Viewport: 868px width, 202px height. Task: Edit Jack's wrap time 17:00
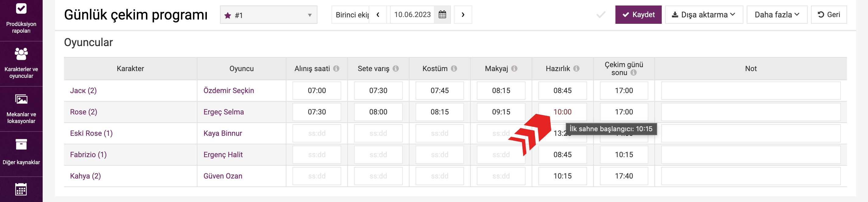click(x=624, y=90)
